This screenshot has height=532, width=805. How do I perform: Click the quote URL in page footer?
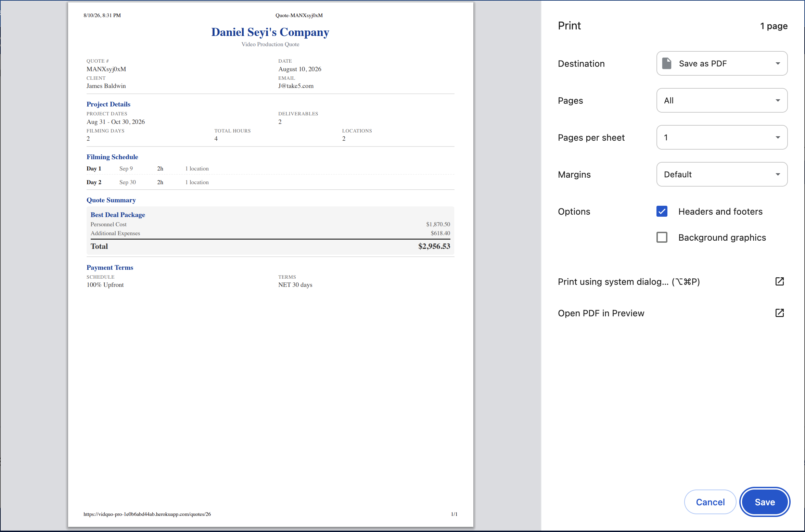point(147,514)
